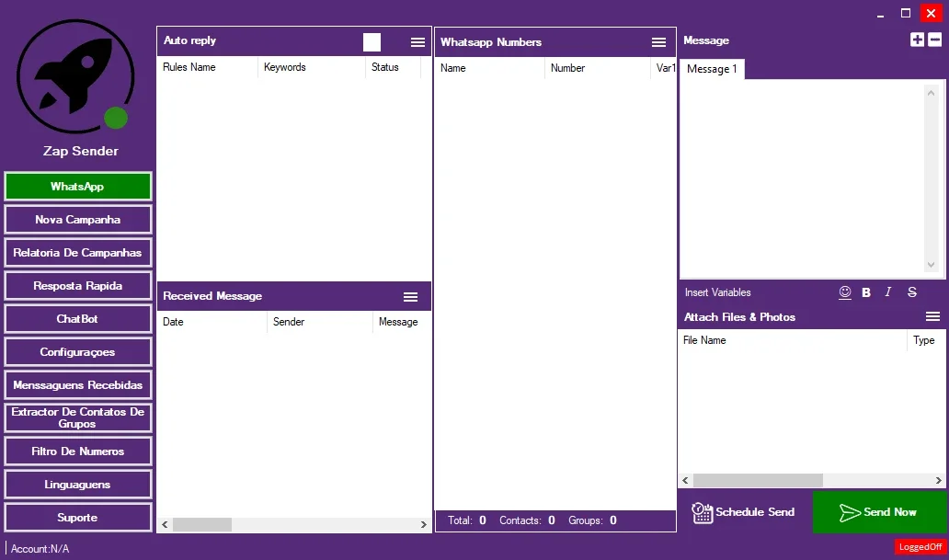Click the Number column header
949x560 pixels.
(x=598, y=68)
